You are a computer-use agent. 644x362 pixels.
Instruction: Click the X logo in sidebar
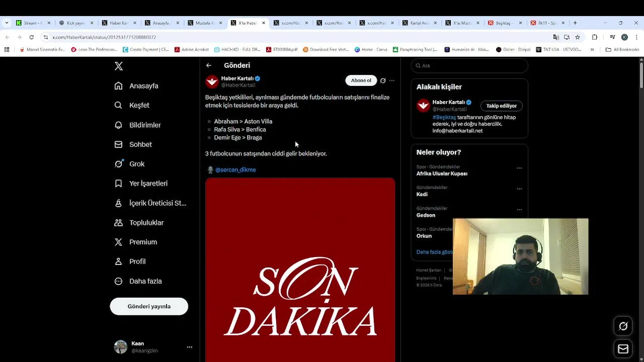pyautogui.click(x=119, y=66)
